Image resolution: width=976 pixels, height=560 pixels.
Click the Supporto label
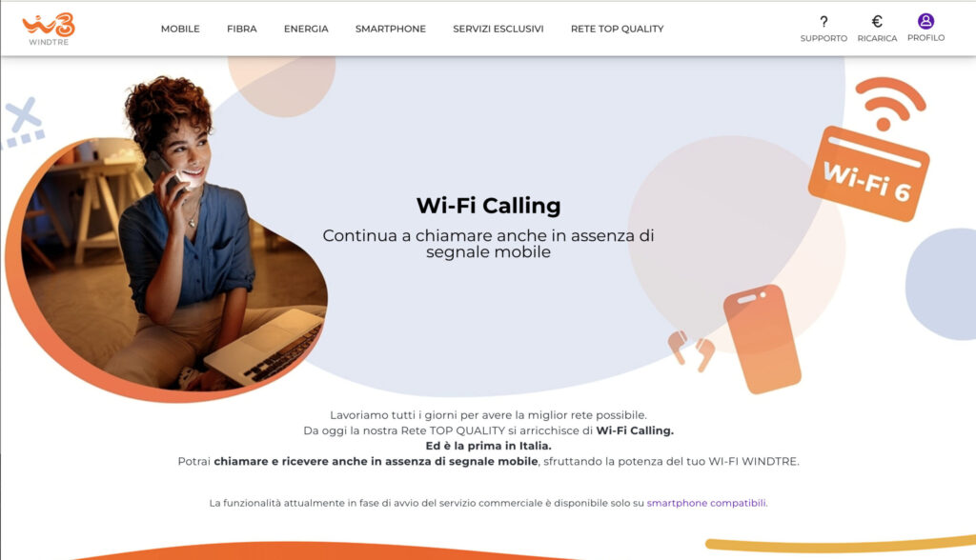coord(823,38)
